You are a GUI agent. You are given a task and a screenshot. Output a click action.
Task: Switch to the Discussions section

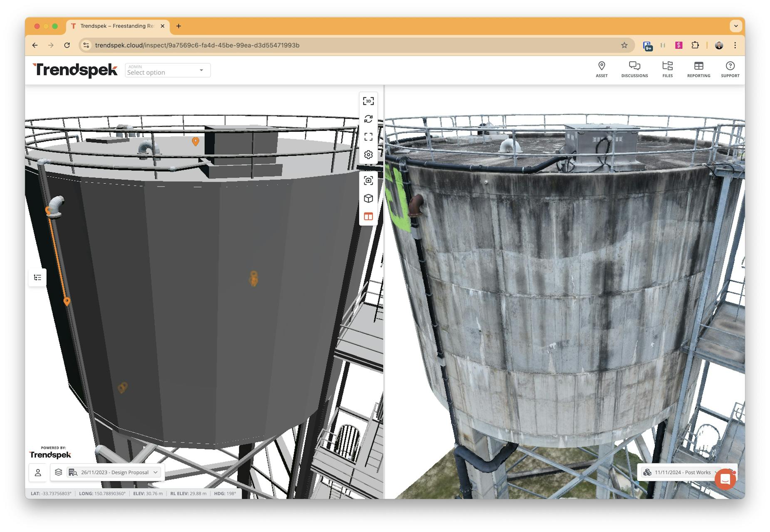[x=634, y=69]
